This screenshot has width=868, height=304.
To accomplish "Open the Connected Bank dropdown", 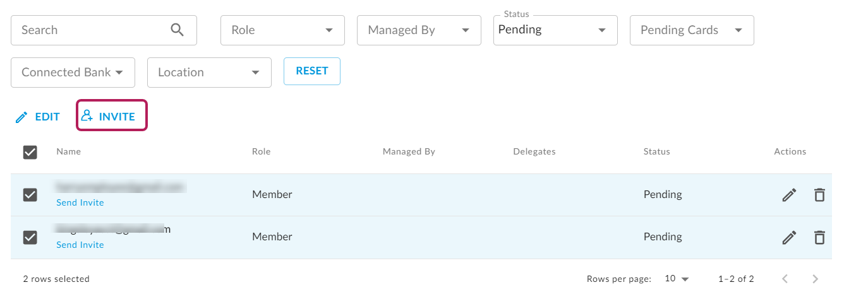I will [x=73, y=73].
